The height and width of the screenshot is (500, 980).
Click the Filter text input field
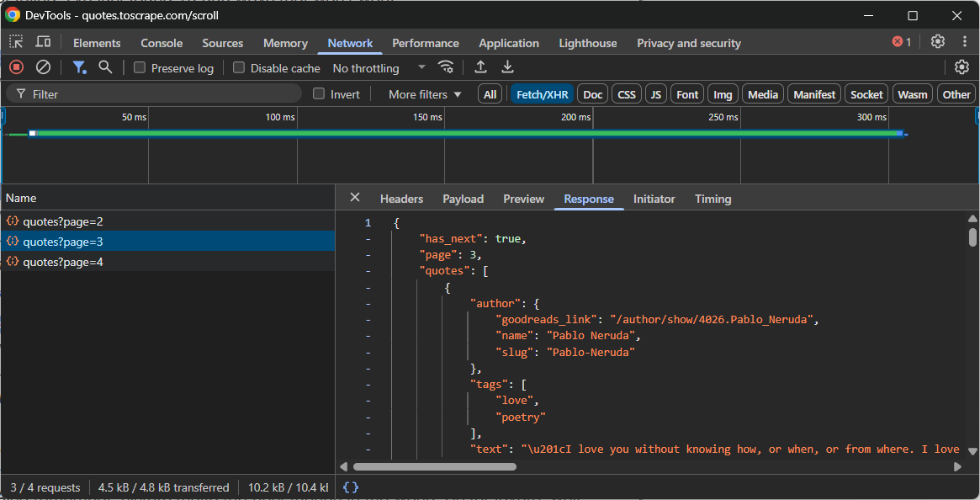[154, 94]
